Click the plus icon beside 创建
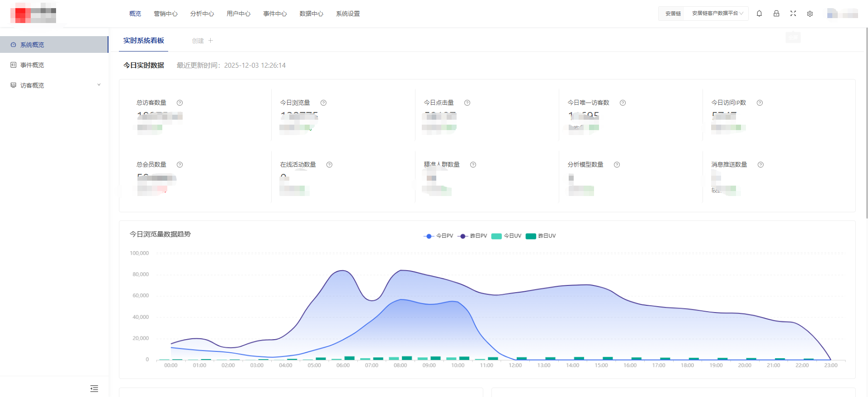Screen dimensions: 868x397 click(x=211, y=41)
